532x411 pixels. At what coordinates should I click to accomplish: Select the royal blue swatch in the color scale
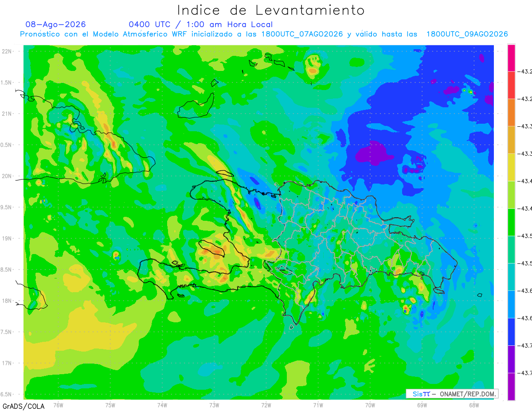point(511,331)
